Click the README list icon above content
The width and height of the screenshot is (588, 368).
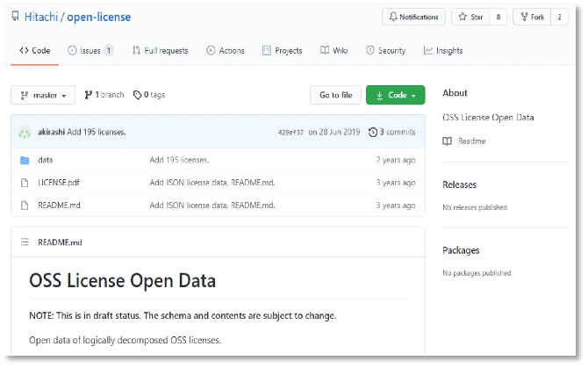click(x=24, y=242)
